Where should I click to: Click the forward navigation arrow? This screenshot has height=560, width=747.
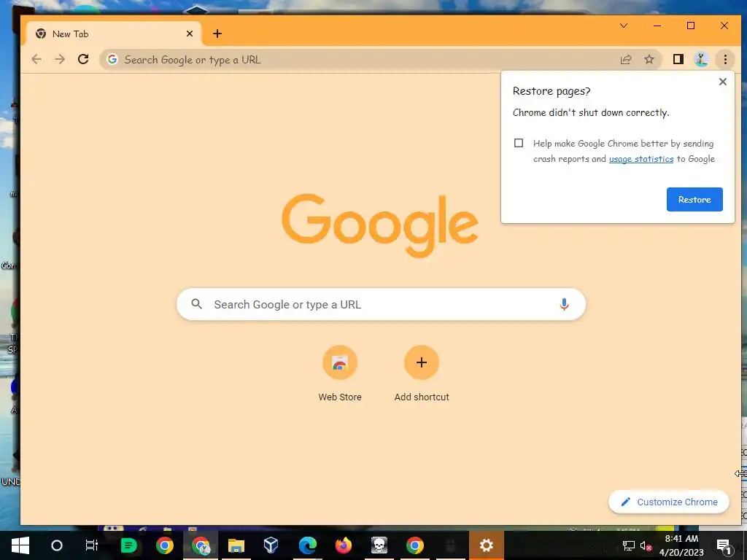pos(60,60)
